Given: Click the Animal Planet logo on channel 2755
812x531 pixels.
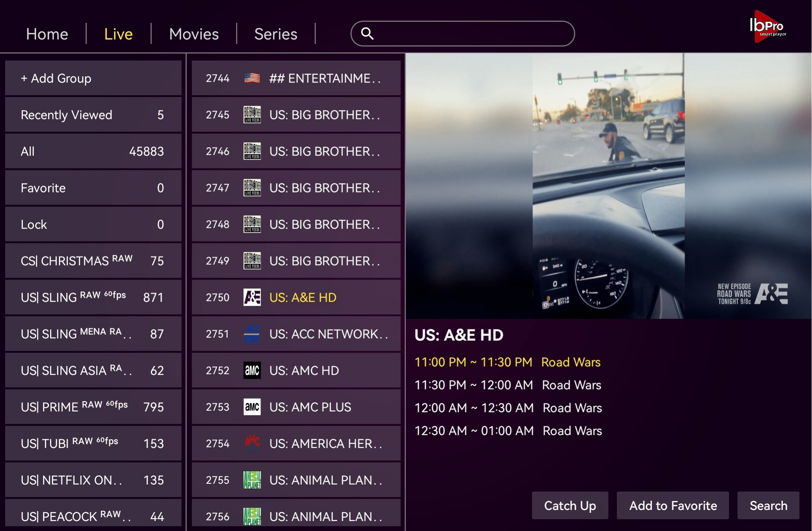Looking at the screenshot, I should click(x=252, y=480).
